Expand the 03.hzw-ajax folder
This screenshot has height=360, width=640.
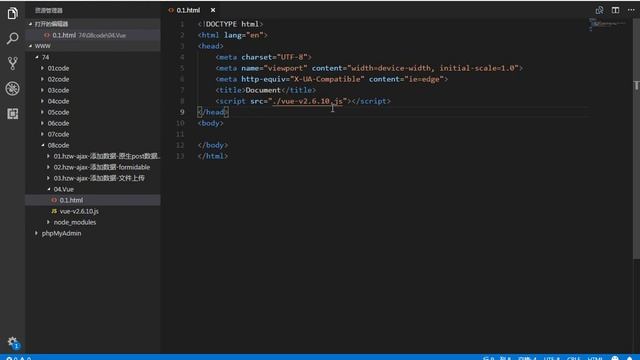[49, 178]
